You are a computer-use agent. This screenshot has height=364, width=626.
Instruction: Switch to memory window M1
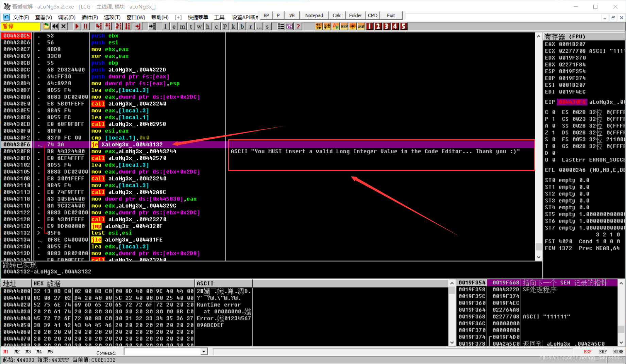tap(6, 352)
